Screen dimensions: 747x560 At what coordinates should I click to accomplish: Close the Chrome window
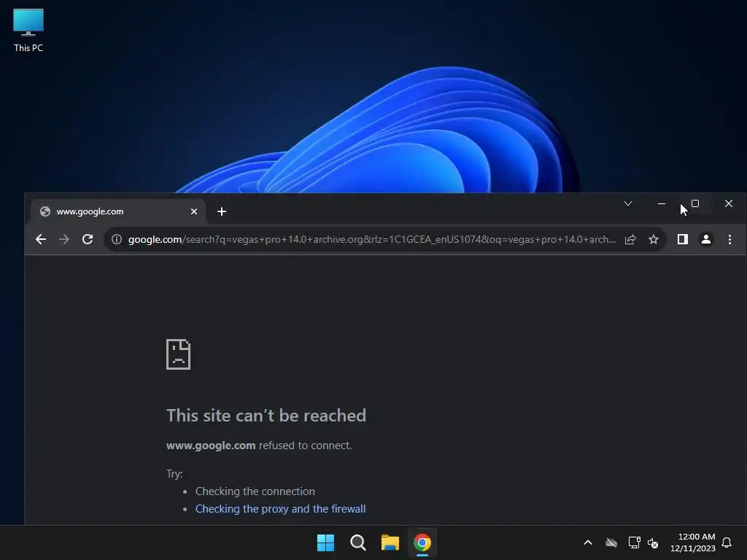pyautogui.click(x=729, y=204)
